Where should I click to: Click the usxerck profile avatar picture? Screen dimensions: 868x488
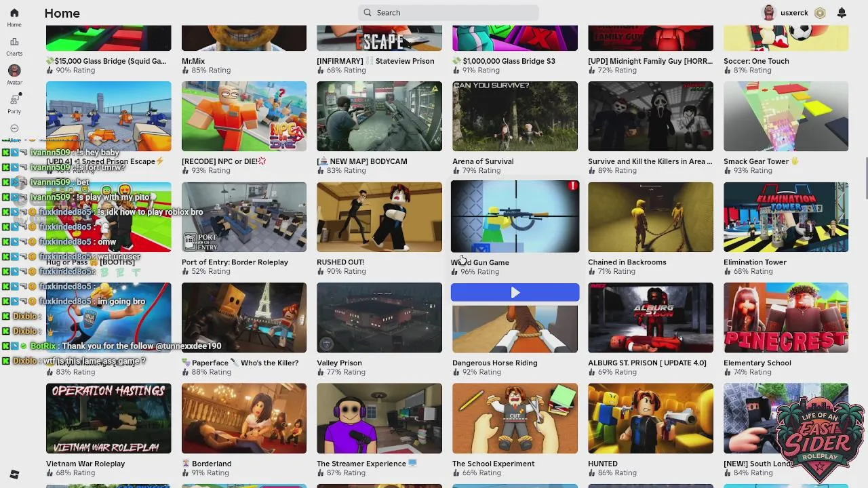tap(768, 13)
